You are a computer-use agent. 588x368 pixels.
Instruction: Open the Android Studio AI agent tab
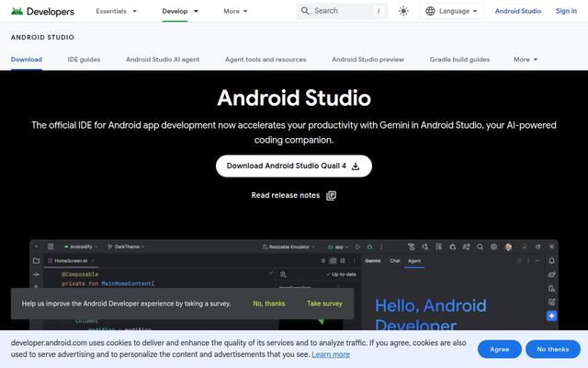pos(163,59)
